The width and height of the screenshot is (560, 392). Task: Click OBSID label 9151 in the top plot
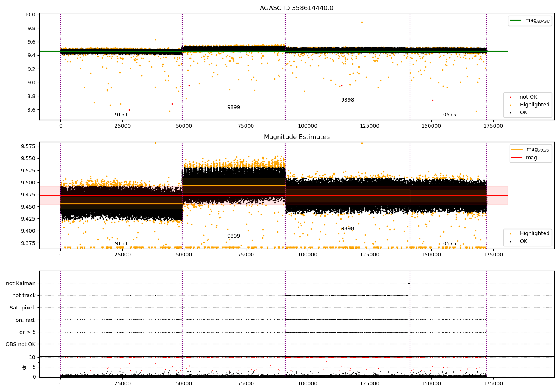click(x=121, y=115)
